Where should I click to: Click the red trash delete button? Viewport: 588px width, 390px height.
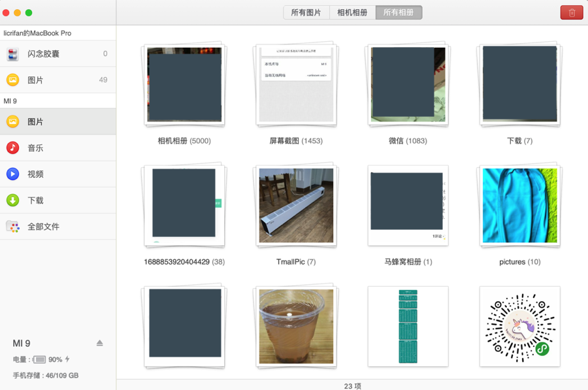(x=572, y=12)
